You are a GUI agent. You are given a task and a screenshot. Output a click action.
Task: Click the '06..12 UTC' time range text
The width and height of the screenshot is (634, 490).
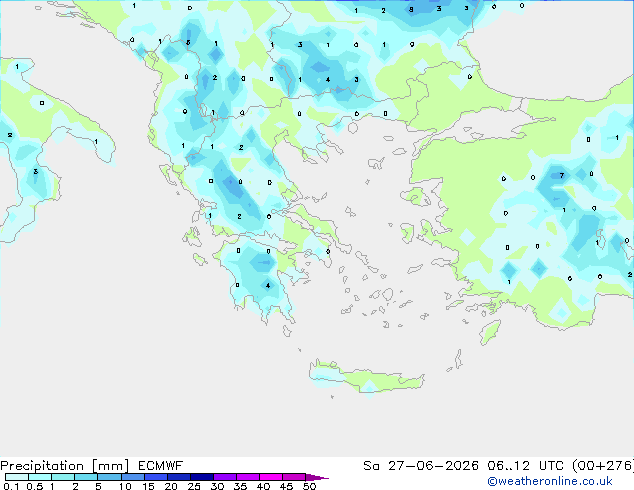point(526,466)
